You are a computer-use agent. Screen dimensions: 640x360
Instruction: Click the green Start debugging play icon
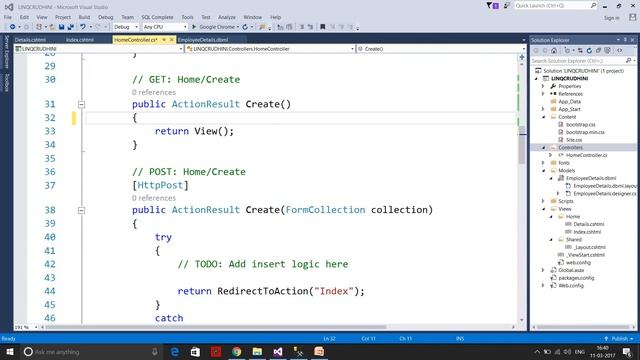point(194,27)
